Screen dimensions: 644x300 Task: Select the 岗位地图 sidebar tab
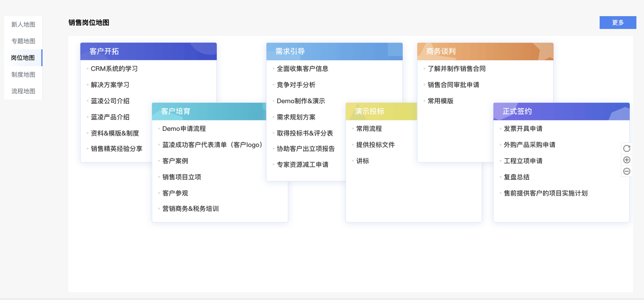click(23, 58)
